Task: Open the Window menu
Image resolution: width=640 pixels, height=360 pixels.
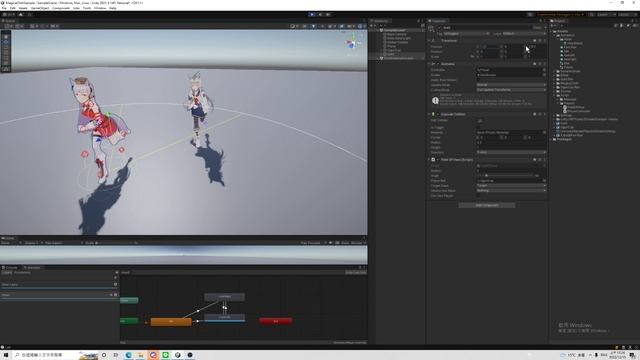Action: (x=100, y=8)
